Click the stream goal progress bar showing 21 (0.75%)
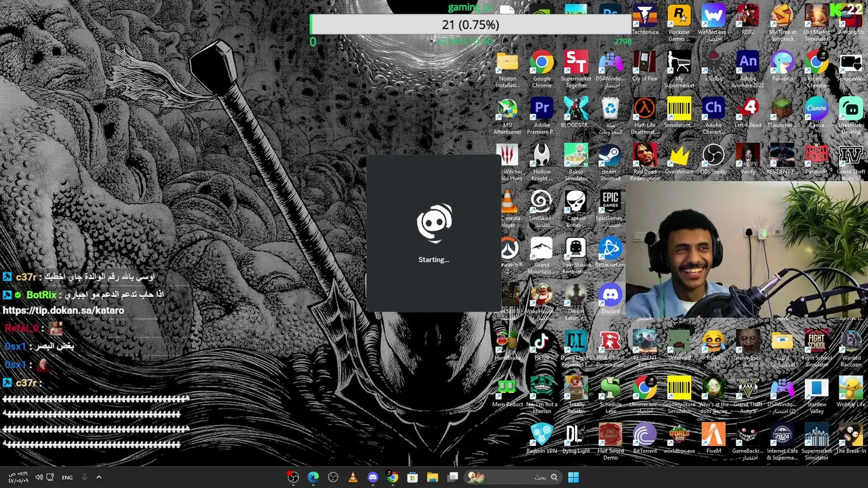Screen dimensions: 868x488 [x=471, y=25]
